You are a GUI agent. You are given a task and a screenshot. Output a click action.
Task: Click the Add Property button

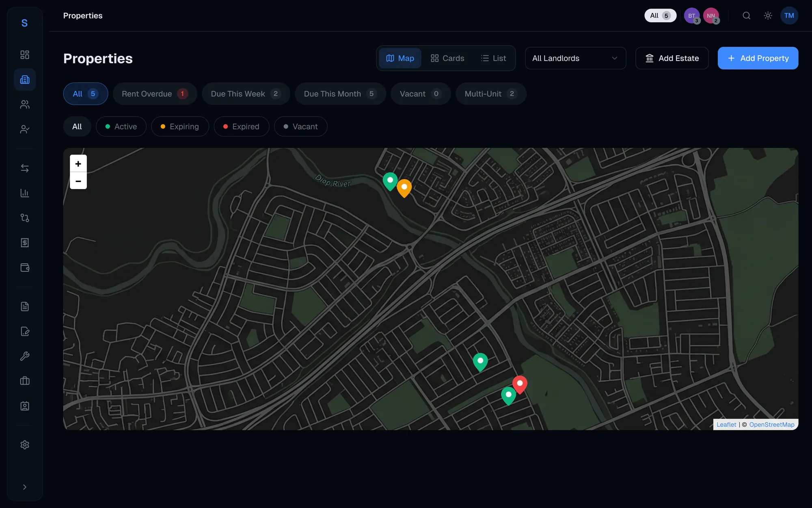758,58
